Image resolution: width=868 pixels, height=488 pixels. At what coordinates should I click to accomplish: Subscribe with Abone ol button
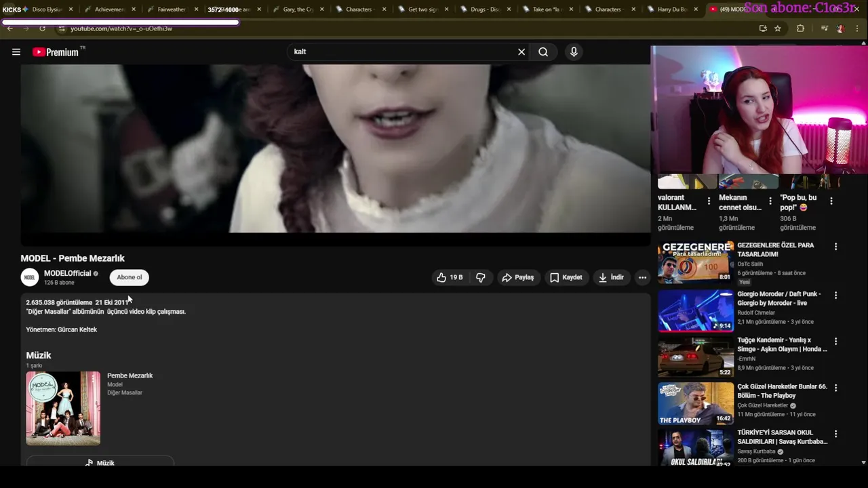[x=129, y=277]
